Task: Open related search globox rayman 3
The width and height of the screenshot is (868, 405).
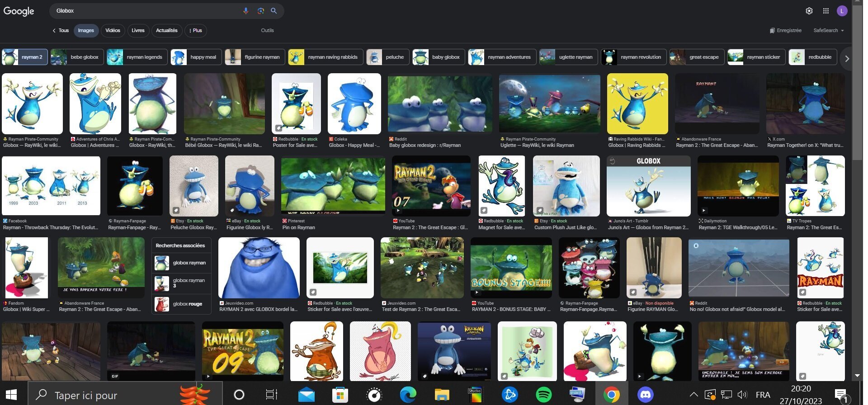Action: 181,283
